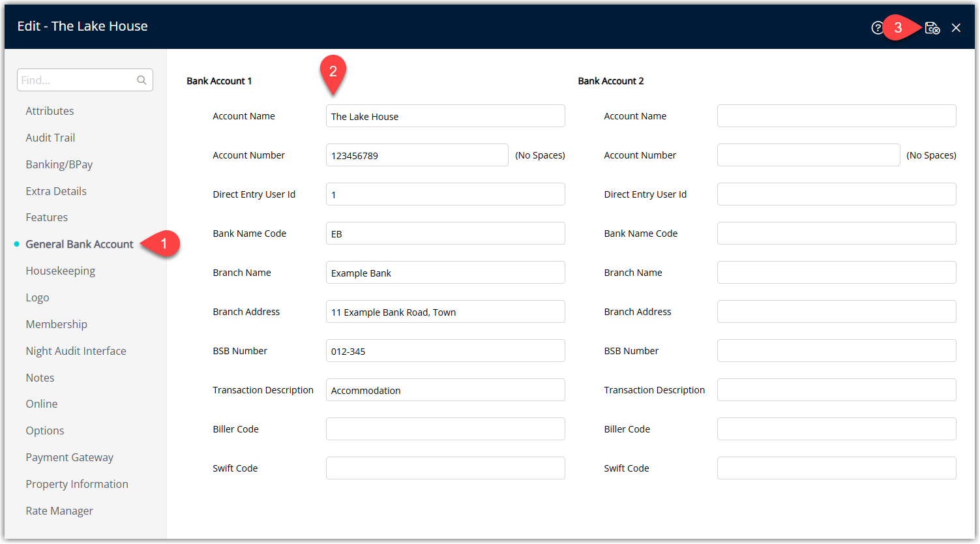The image size is (980, 544).
Task: Close the Edit dialog with X
Action: [x=956, y=27]
